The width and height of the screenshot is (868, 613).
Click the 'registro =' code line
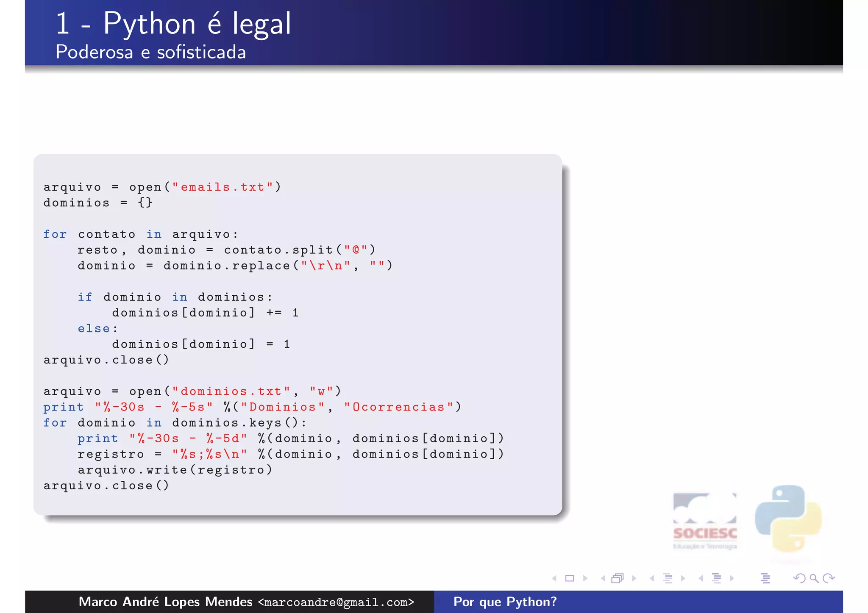pos(291,454)
